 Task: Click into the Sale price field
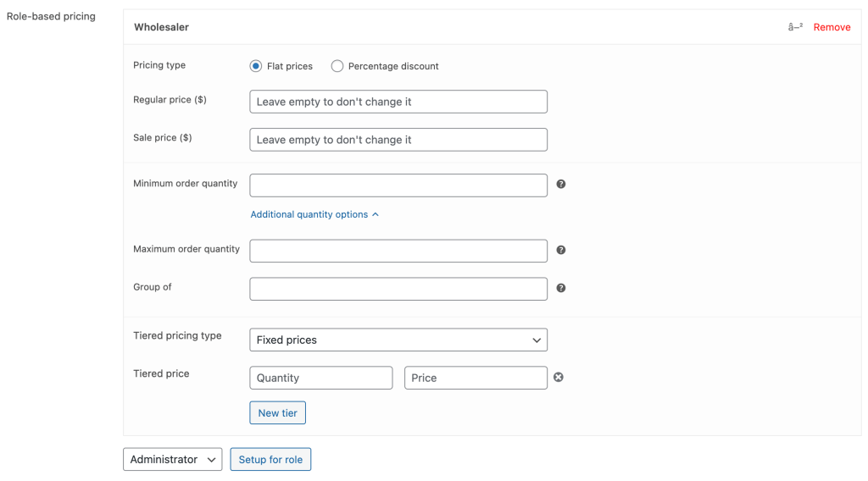(x=398, y=140)
